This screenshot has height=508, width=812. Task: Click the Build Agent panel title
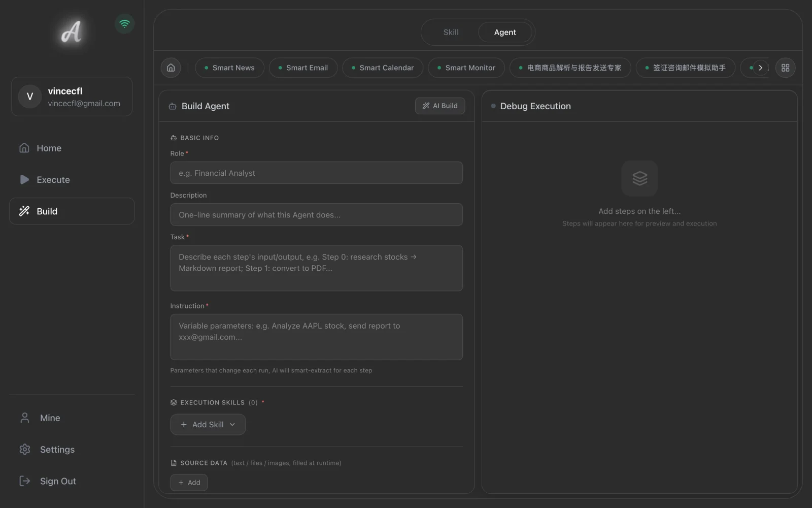pyautogui.click(x=206, y=106)
